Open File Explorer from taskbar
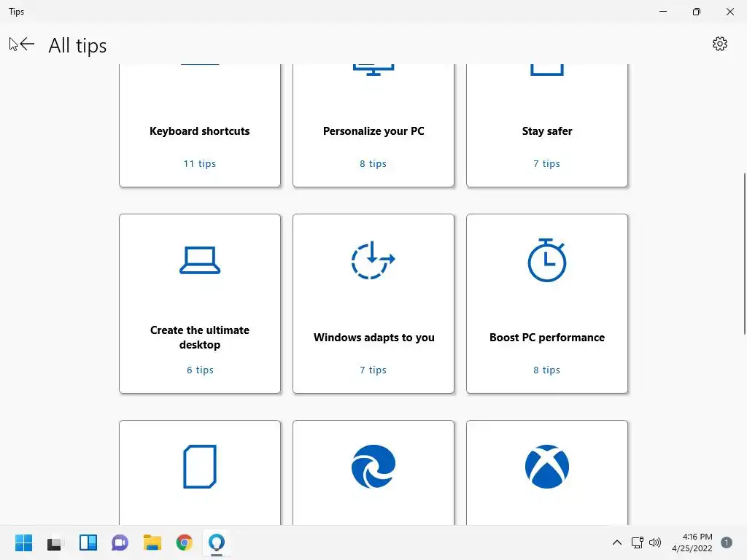The height and width of the screenshot is (560, 747). point(152,542)
